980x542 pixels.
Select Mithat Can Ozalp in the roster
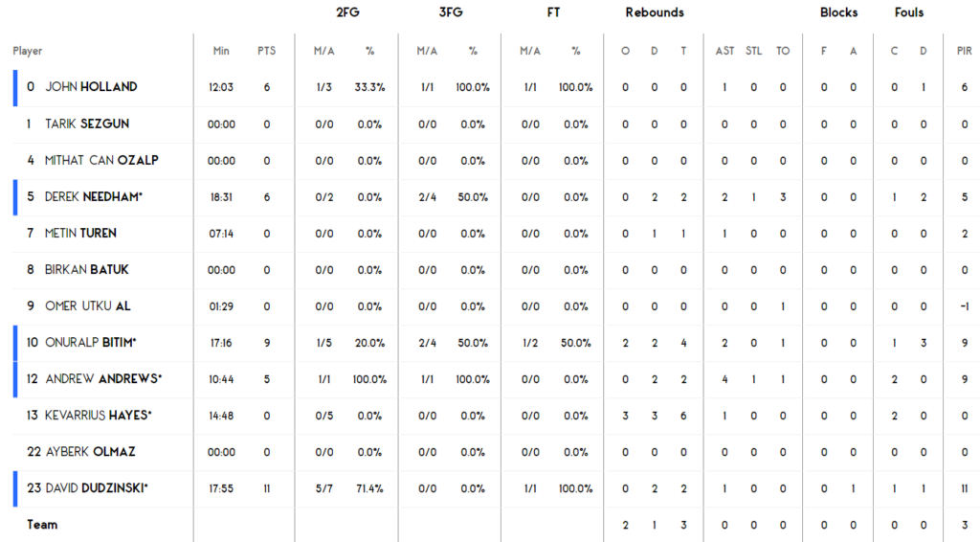101,160
